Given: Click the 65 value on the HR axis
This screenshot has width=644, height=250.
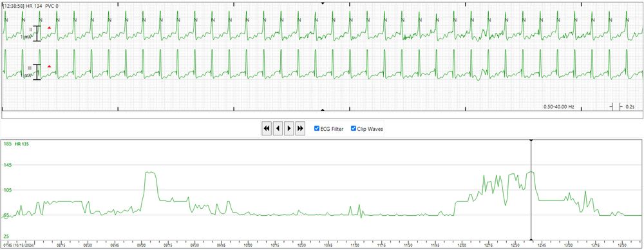Looking at the screenshot, I should tap(7, 215).
